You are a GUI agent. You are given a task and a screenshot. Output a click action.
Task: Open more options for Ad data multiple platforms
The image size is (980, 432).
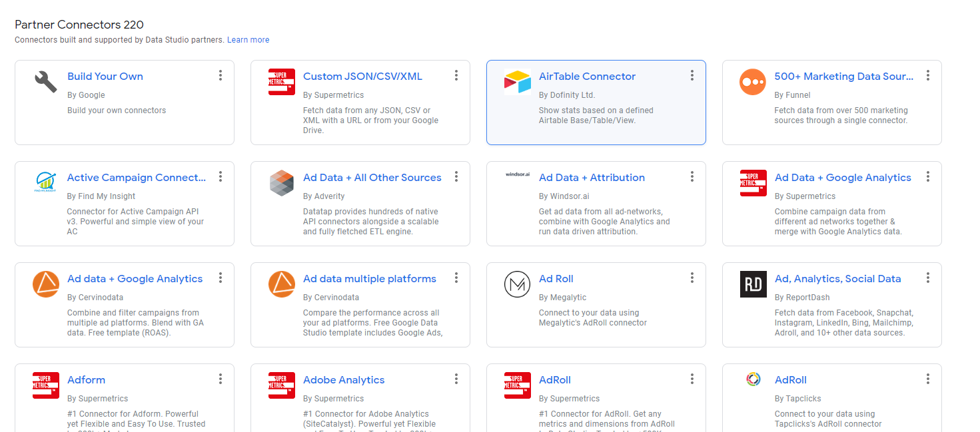(456, 278)
